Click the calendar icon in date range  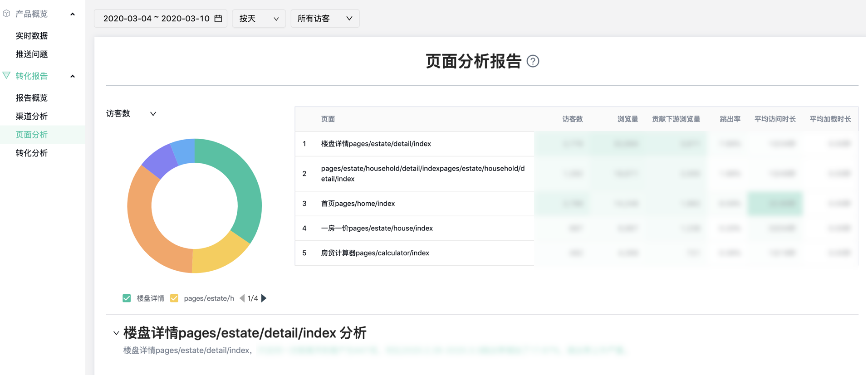[x=218, y=19]
